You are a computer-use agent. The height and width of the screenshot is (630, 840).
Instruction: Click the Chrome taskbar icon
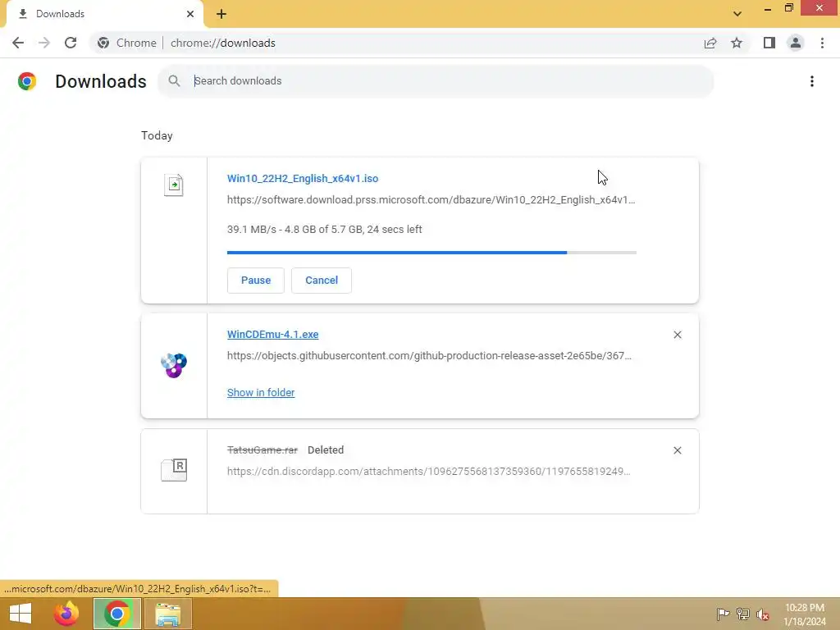tap(117, 614)
